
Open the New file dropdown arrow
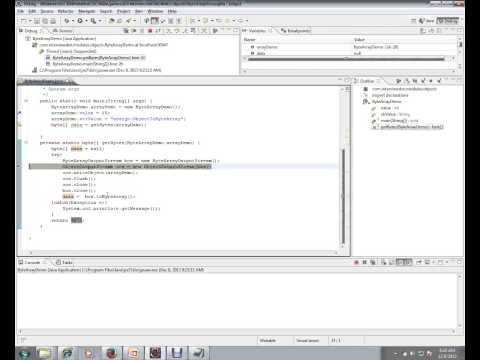tap(30, 21)
